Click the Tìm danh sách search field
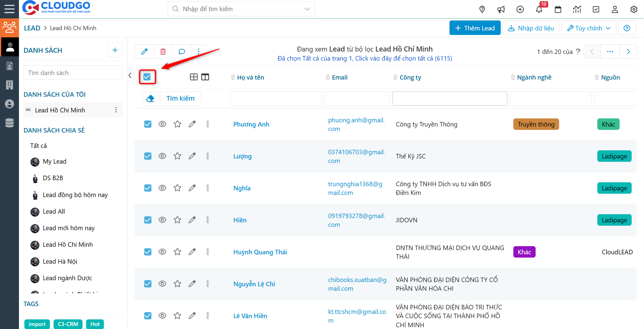This screenshot has height=329, width=644. (x=73, y=73)
